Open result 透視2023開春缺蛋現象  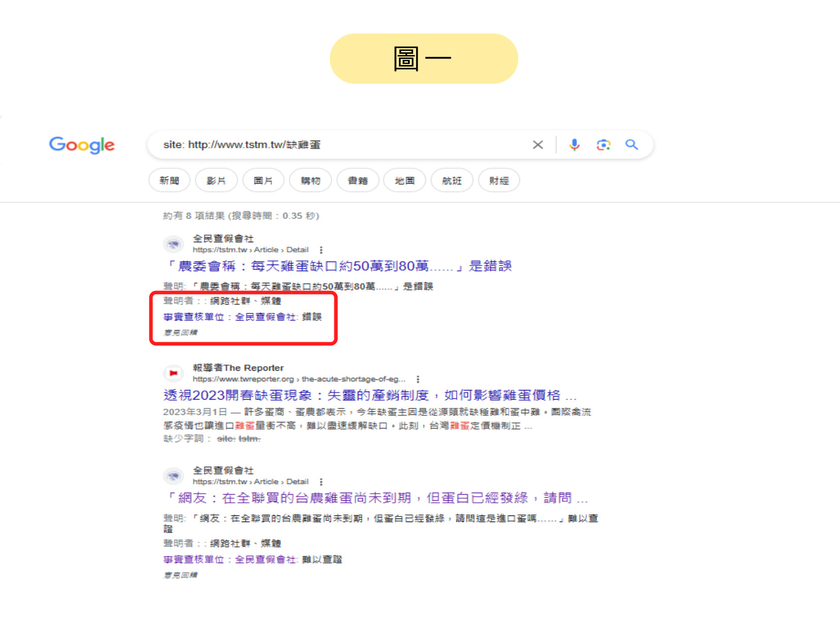click(370, 395)
